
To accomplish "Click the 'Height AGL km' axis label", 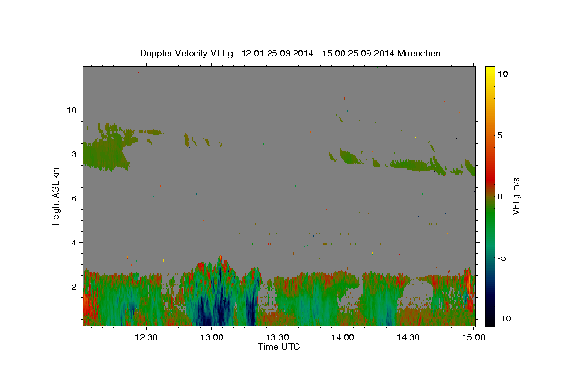I will pos(56,196).
